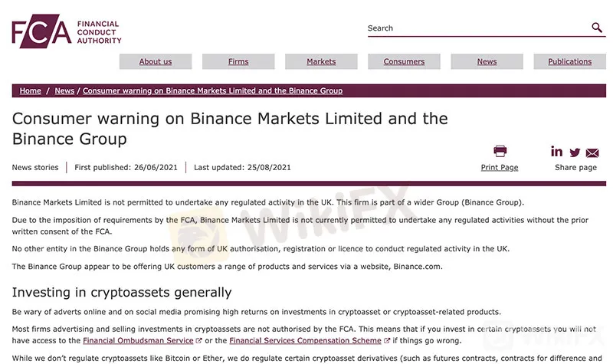Open the Consumers menu

[x=404, y=62]
